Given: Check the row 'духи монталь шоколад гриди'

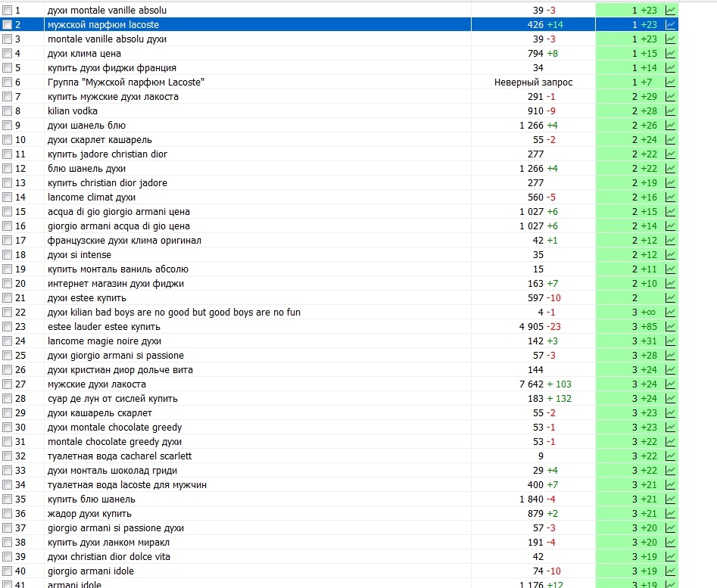Looking at the screenshot, I should 7,471.
